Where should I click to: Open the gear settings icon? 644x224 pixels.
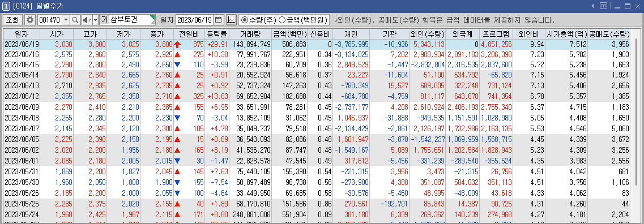point(30,20)
